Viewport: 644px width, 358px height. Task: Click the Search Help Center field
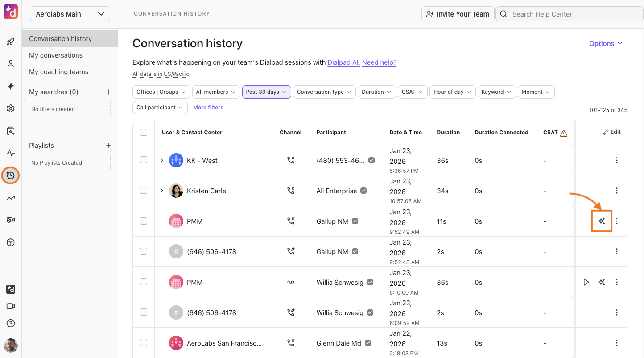click(570, 14)
